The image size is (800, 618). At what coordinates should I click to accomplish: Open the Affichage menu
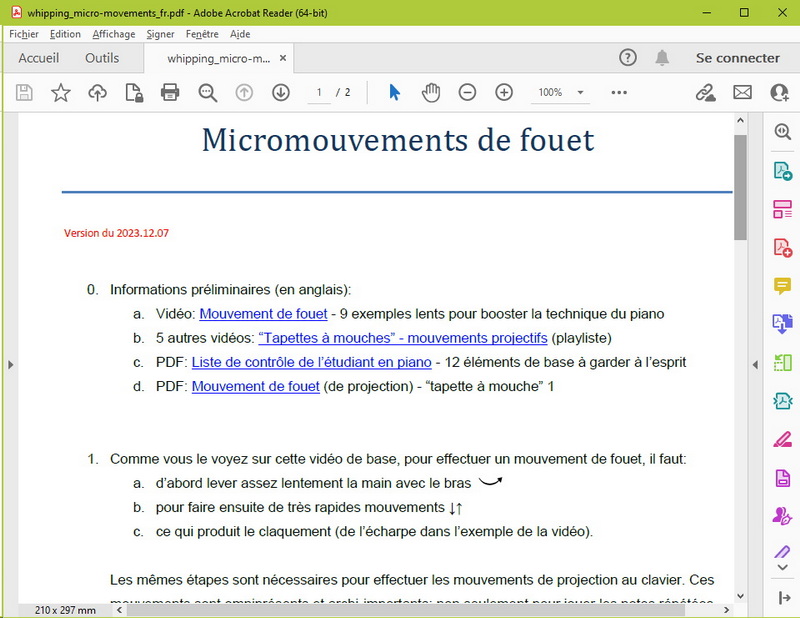click(113, 34)
